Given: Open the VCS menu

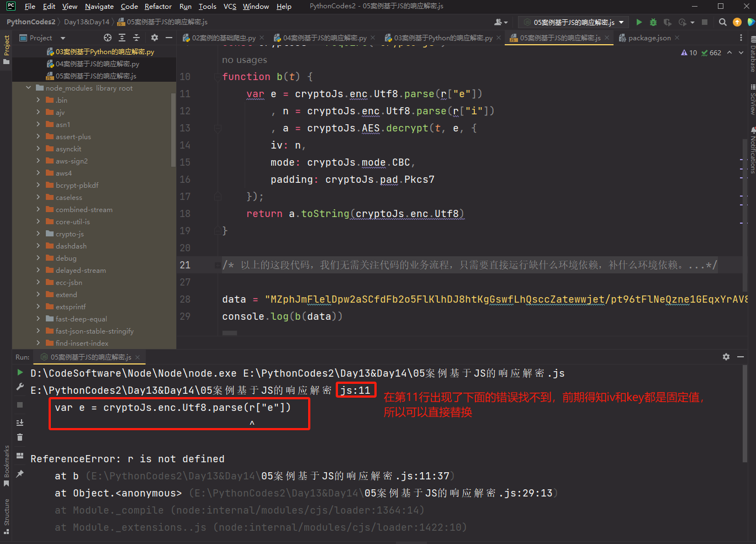Looking at the screenshot, I should coord(230,6).
